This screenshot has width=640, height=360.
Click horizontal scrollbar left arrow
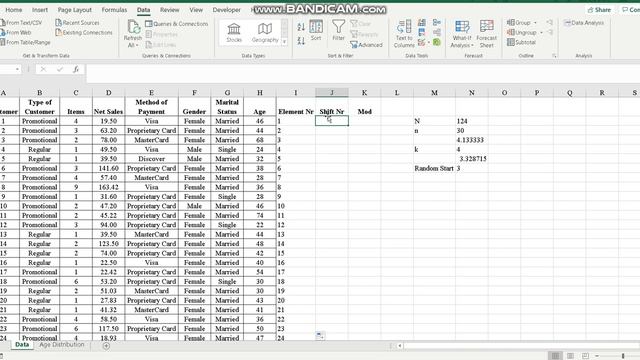[x=400, y=346]
